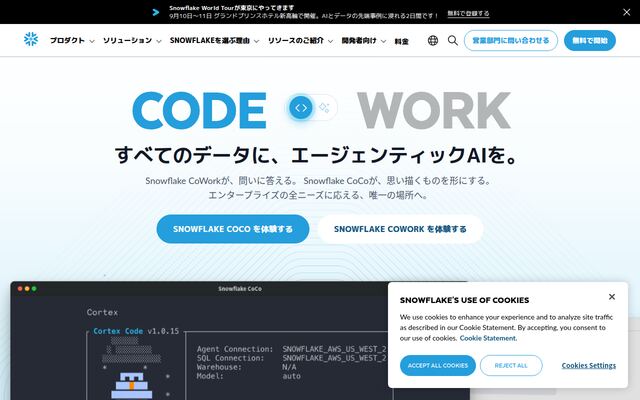This screenshot has width=640, height=400.
Task: Select the code brackets toggle icon
Action: coord(301,108)
